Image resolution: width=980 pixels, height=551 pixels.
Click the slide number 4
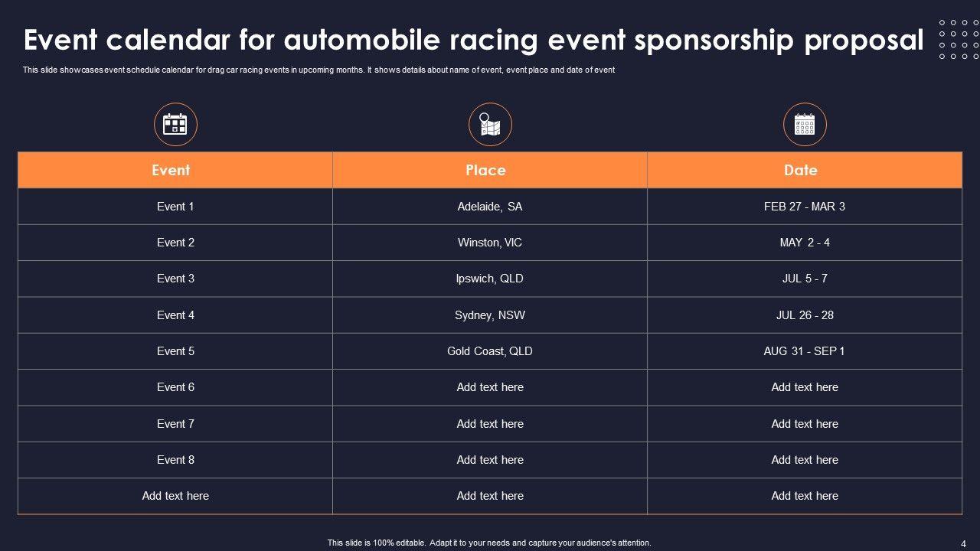963,543
